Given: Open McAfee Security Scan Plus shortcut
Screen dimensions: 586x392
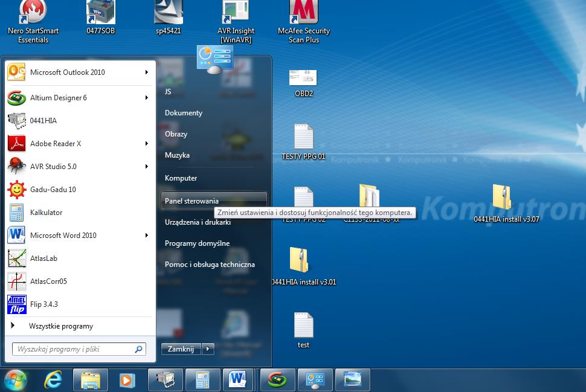Looking at the screenshot, I should coord(304,22).
